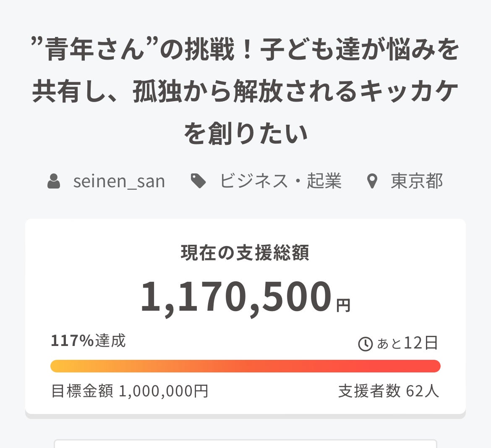Click the 1,170,500 total support amount
The width and height of the screenshot is (491, 448).
(236, 297)
